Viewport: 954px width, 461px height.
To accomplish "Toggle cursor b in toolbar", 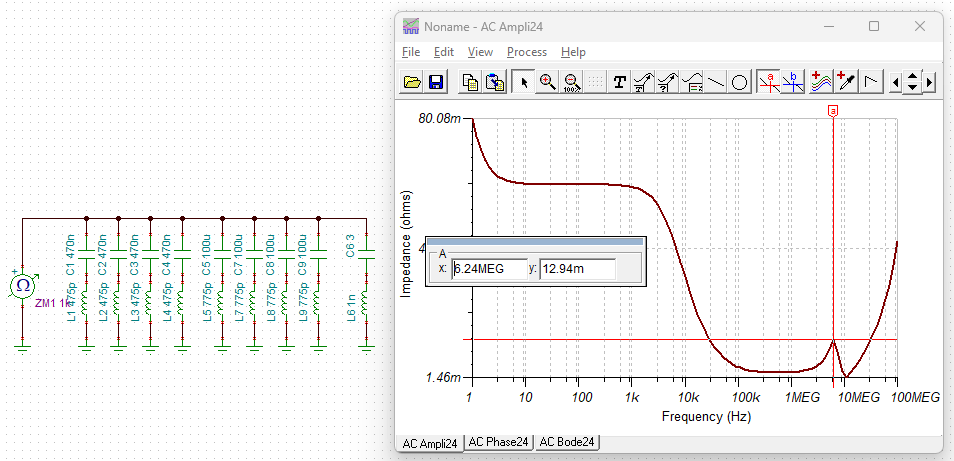I will pyautogui.click(x=793, y=82).
